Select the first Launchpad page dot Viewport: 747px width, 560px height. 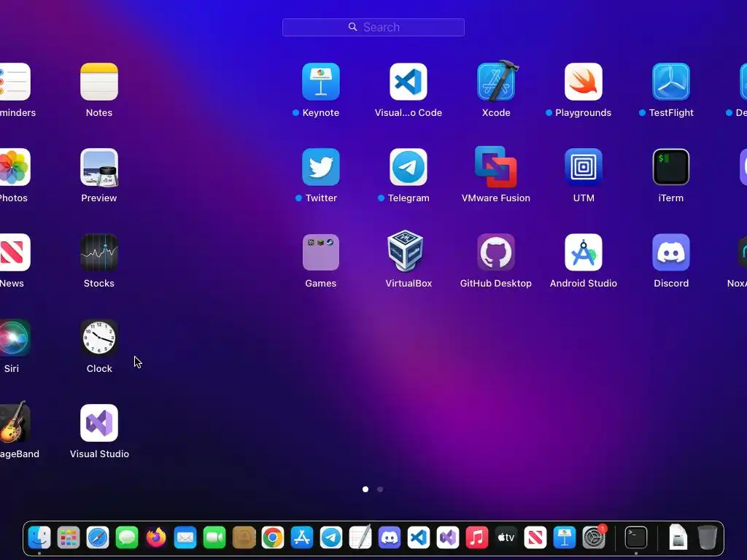[365, 489]
